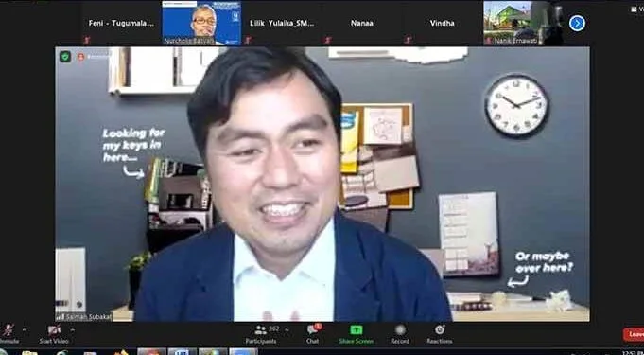Click muted mic icon on Vindha's tile
This screenshot has width=644, height=355.
[x=408, y=40]
